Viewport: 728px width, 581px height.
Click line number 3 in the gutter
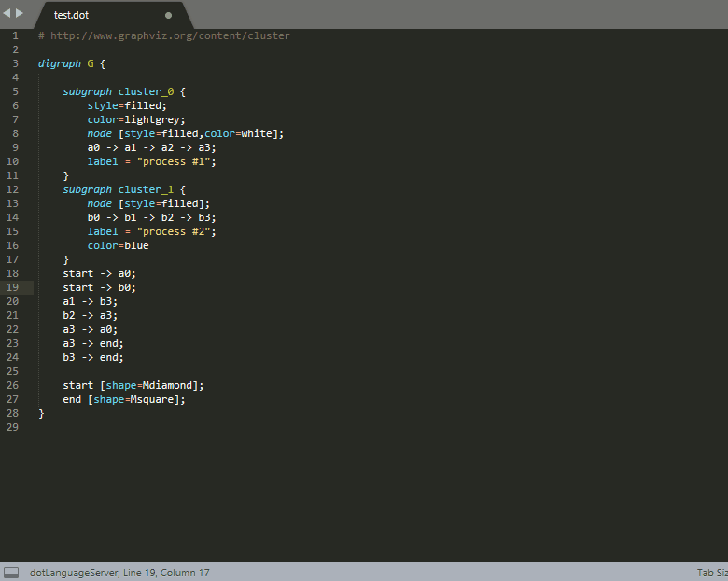(x=15, y=64)
